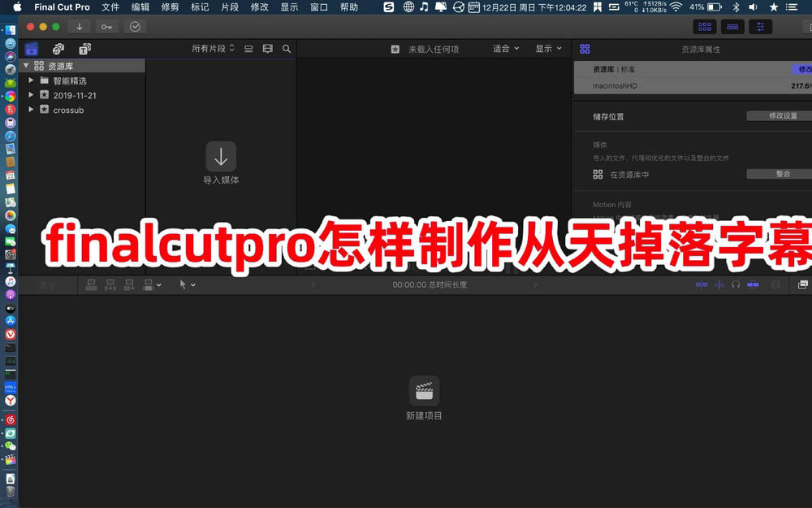Collapse the 资源库 library triangle
This screenshot has height=508, width=812.
[x=26, y=66]
